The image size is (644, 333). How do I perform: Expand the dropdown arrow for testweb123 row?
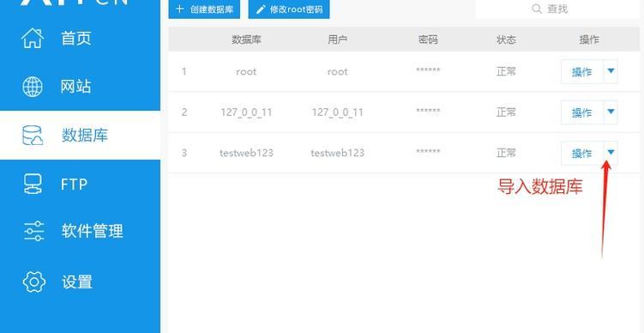pos(611,153)
